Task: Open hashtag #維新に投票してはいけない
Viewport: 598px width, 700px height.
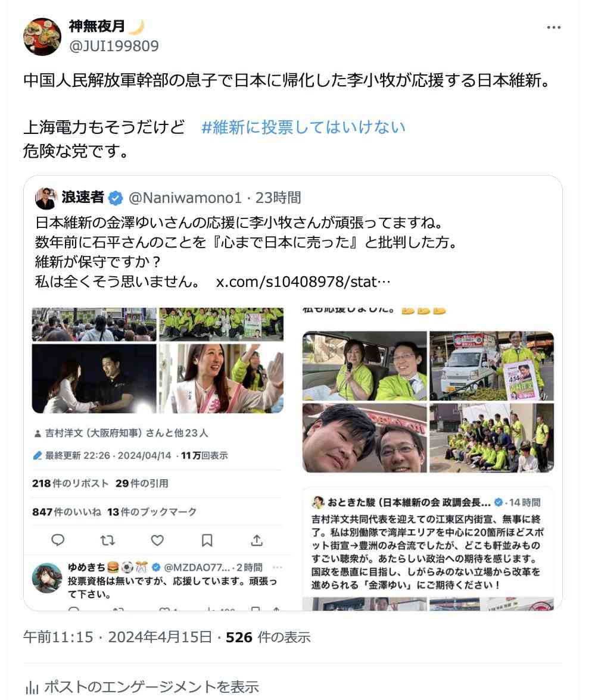Action: click(x=303, y=127)
